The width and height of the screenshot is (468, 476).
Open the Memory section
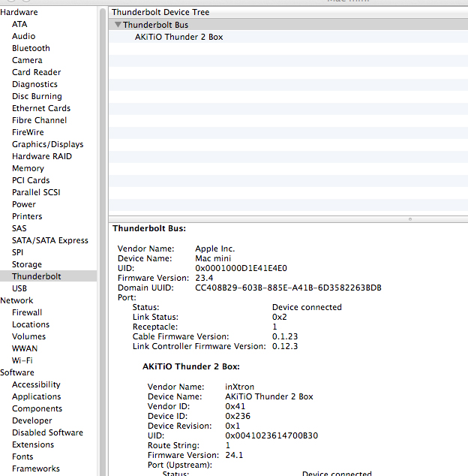tap(28, 168)
